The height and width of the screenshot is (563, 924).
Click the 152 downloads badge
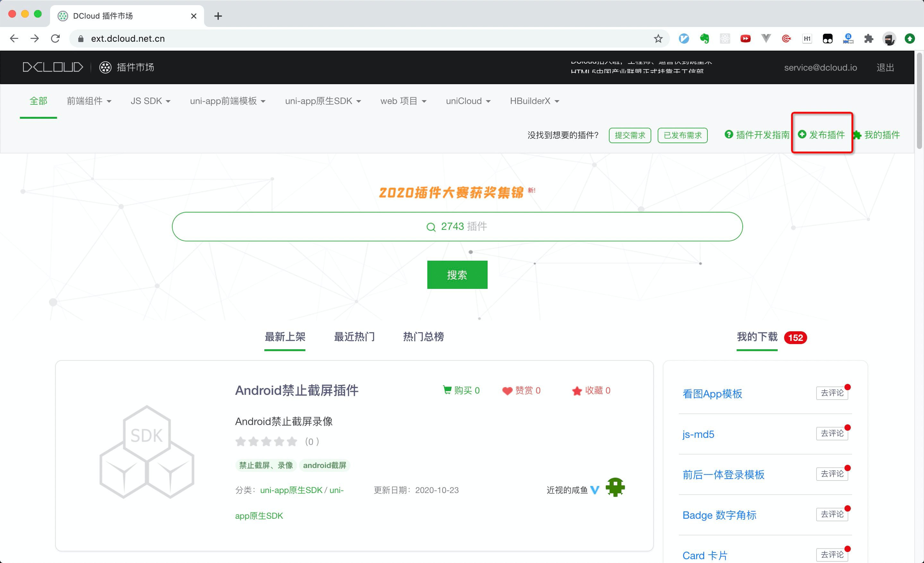795,338
